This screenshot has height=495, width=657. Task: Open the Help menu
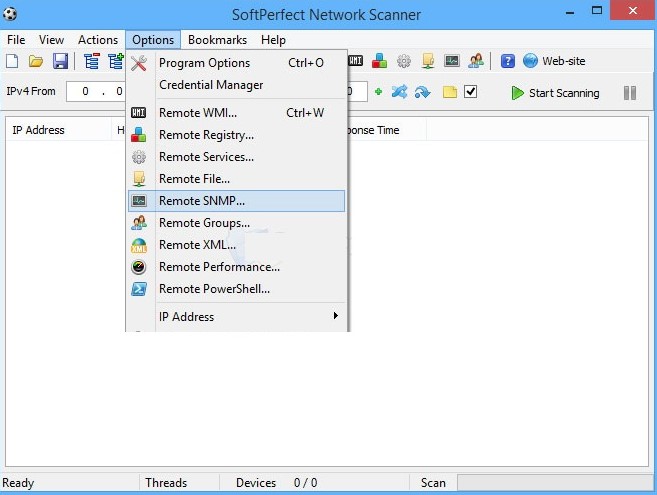tap(273, 40)
